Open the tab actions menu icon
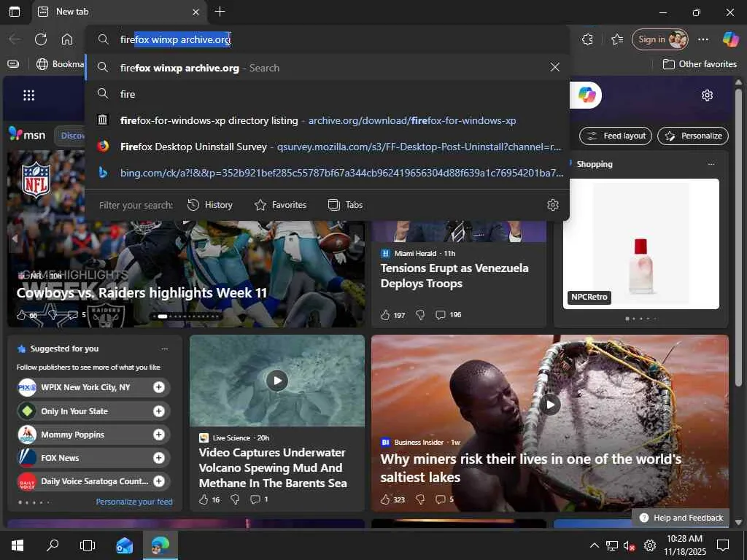The width and height of the screenshot is (747, 560). tap(15, 12)
